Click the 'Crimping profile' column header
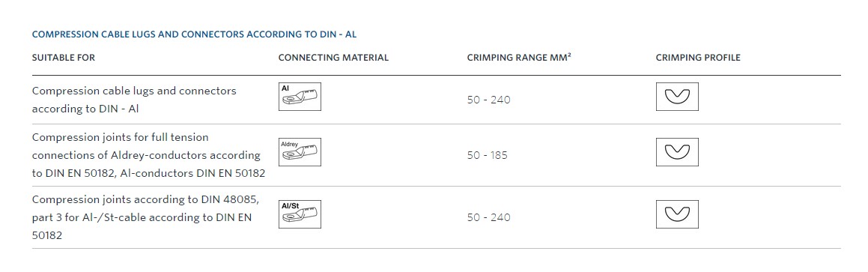This screenshot has width=868, height=272. coord(698,58)
